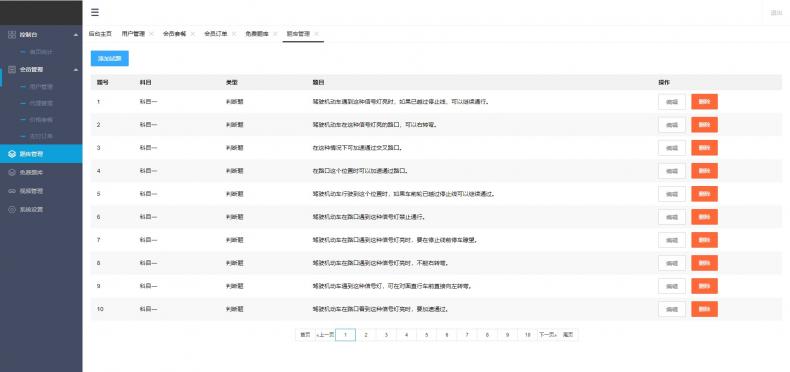This screenshot has width=790, height=372.
Task: Close the 用户管理 tab with its X
Action: coord(151,34)
